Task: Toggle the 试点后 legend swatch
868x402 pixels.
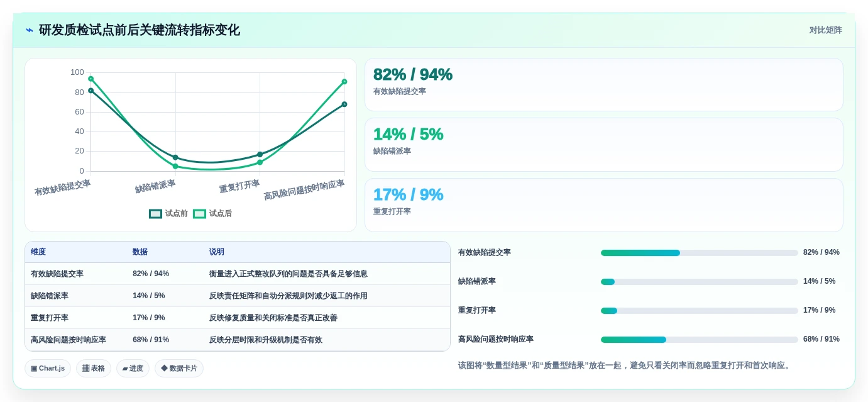Action: coord(199,214)
